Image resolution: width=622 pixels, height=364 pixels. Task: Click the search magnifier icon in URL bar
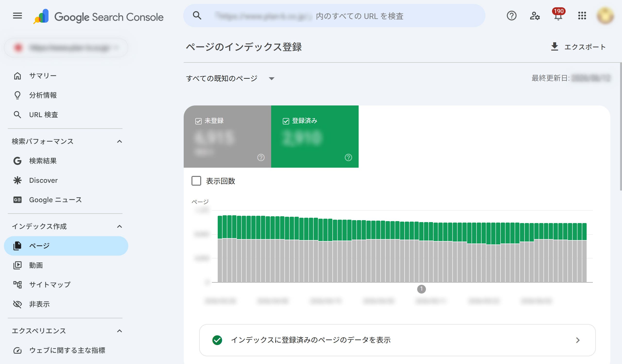coord(197,16)
